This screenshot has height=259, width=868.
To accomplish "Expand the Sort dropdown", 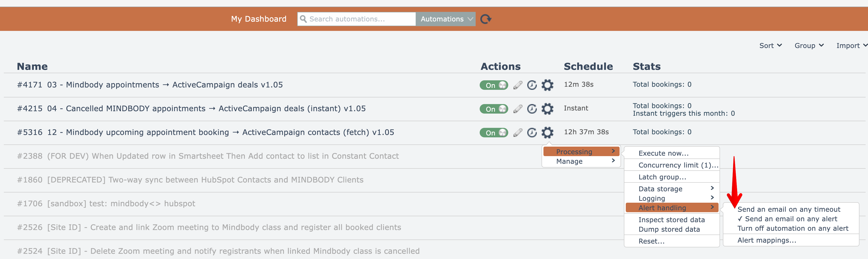I will (x=770, y=46).
